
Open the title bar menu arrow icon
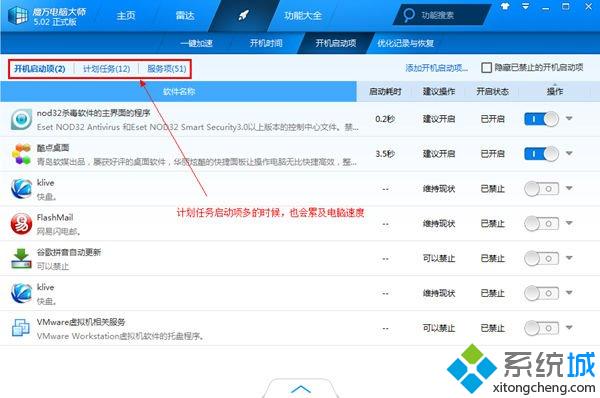tap(526, 7)
